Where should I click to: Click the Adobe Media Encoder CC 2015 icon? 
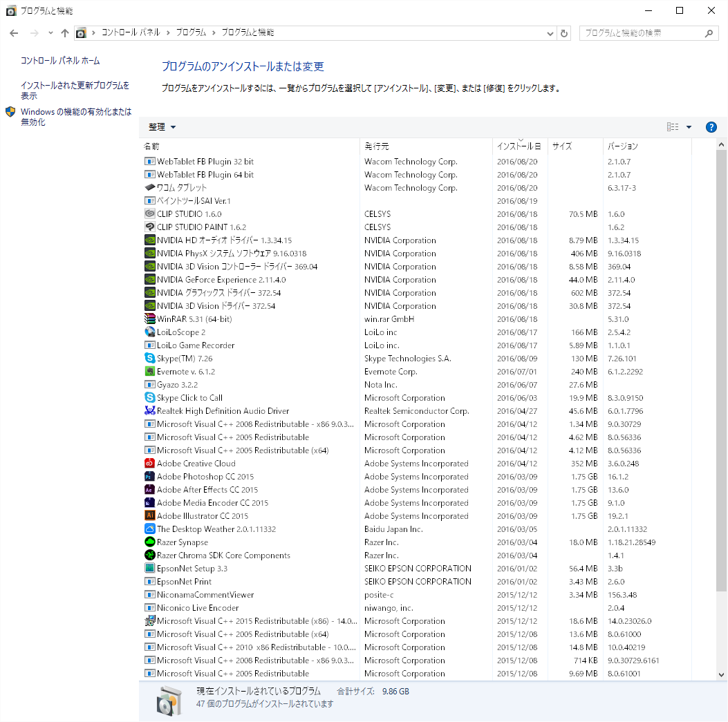click(149, 502)
